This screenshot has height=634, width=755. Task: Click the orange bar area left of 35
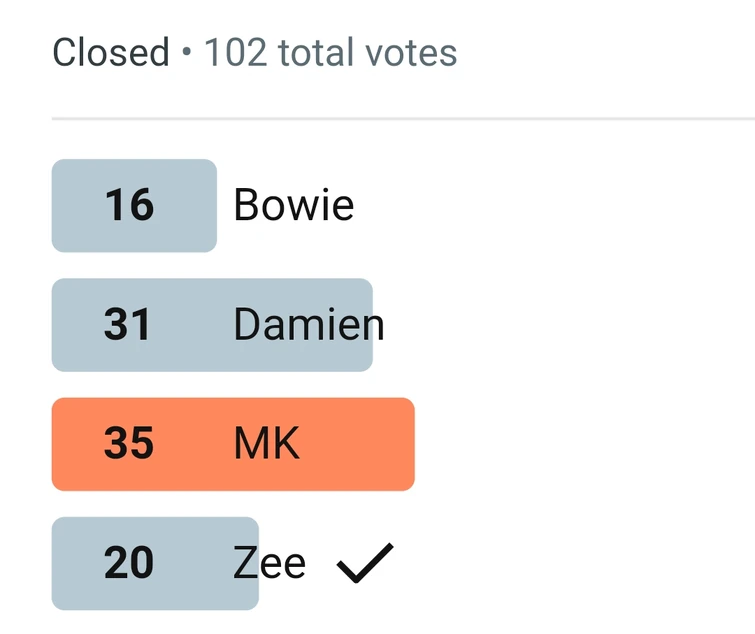pyautogui.click(x=75, y=444)
